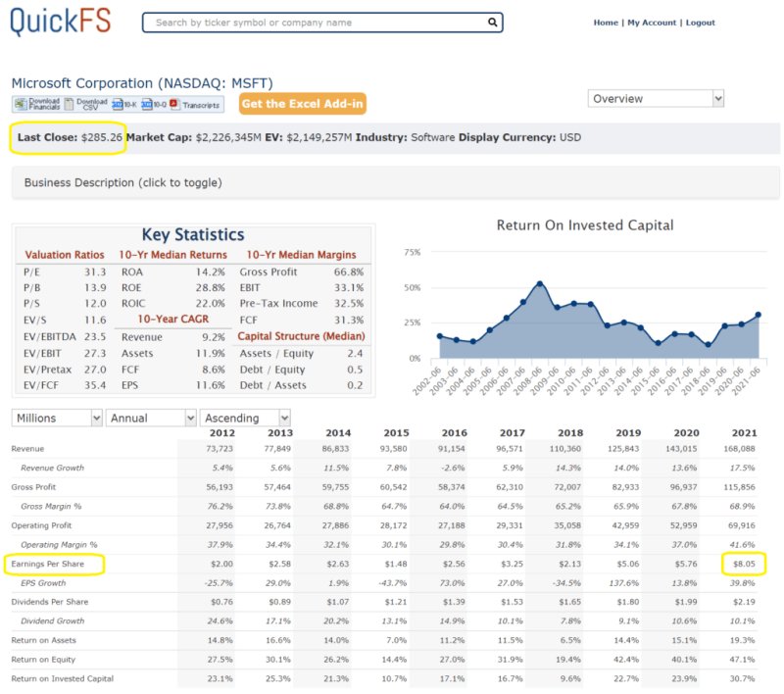
Task: Click the 2021 Revenue value 168,088
Action: (x=740, y=449)
